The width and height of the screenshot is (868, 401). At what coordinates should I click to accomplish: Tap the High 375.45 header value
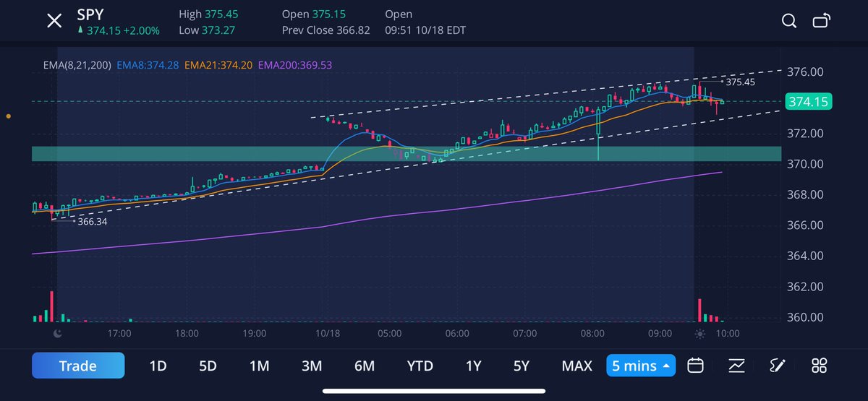pyautogui.click(x=208, y=14)
